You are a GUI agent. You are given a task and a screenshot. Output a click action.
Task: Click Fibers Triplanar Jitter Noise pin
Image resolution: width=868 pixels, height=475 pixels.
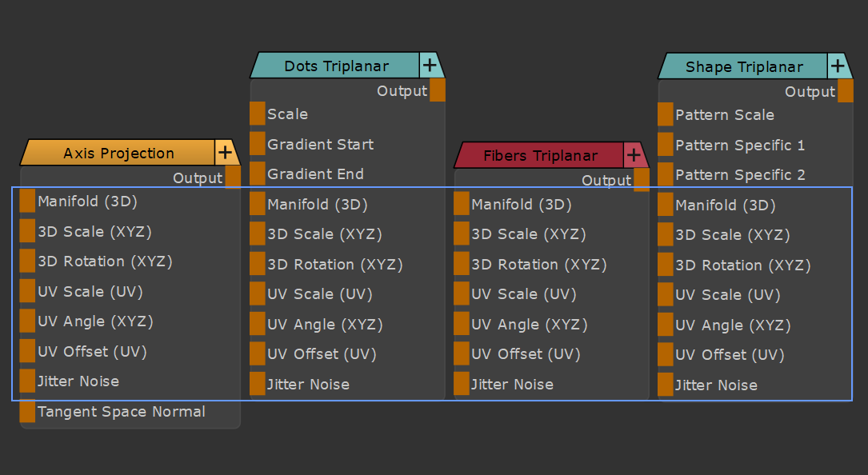(462, 384)
